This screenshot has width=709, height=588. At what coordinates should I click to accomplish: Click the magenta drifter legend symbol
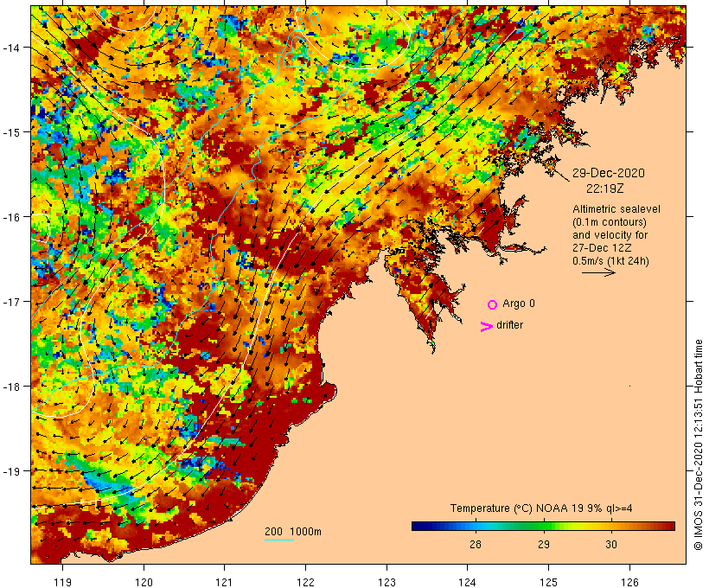487,327
